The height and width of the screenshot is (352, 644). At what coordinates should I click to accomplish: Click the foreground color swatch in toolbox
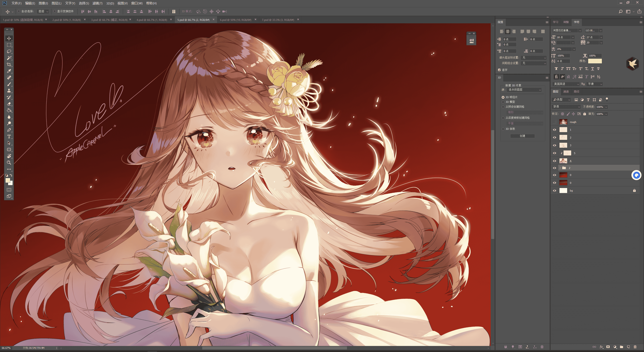(x=8, y=180)
